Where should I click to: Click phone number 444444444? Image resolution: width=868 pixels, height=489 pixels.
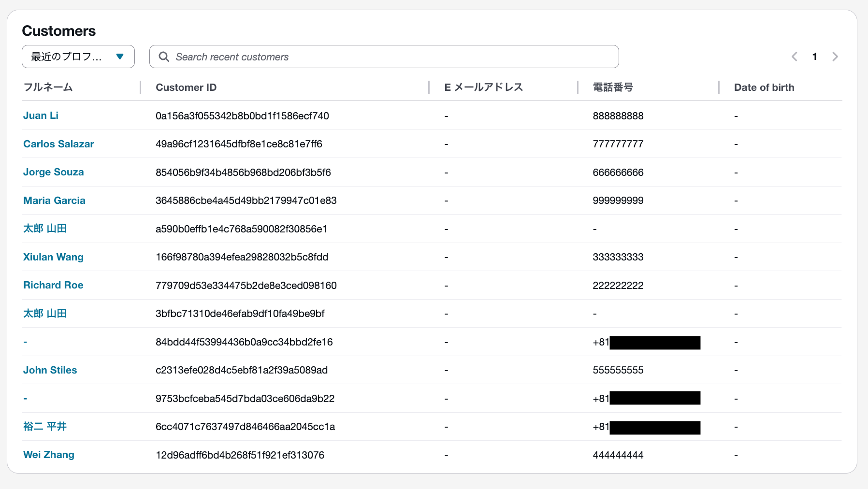point(618,455)
